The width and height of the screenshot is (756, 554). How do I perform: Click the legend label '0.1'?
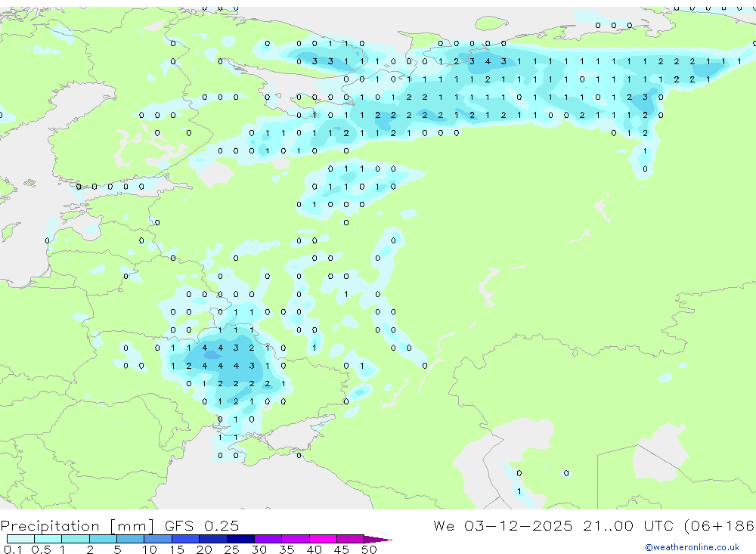(13, 549)
